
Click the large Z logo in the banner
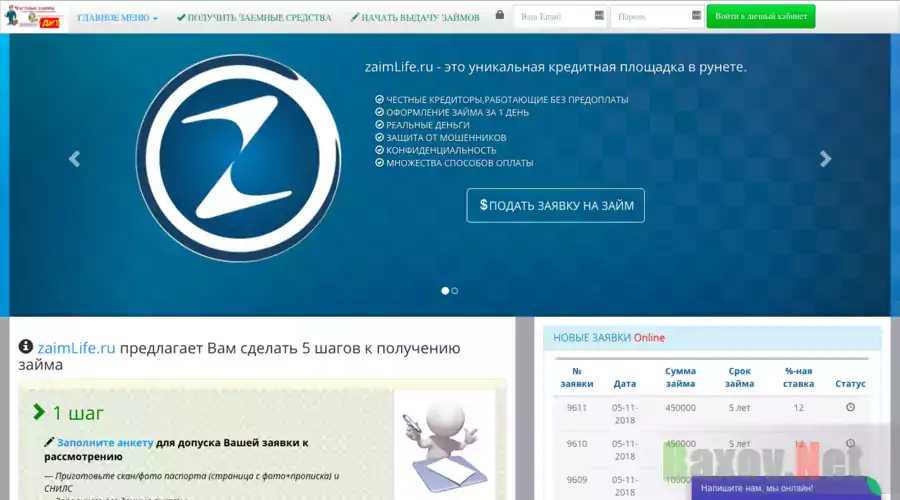tap(238, 158)
